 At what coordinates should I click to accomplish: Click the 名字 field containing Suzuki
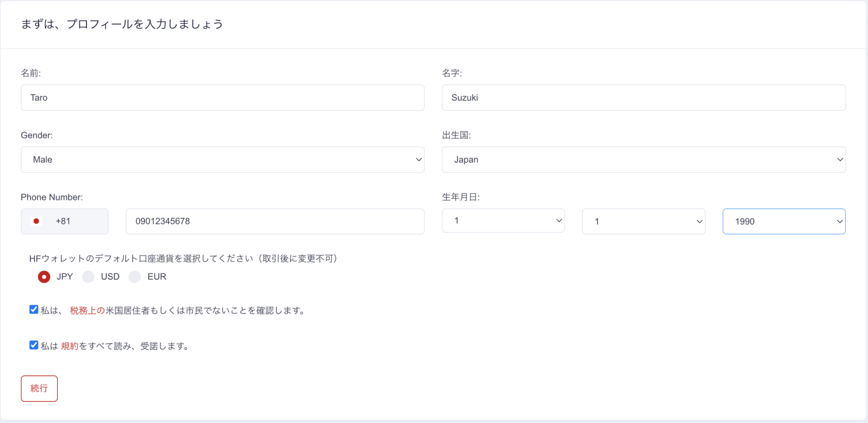643,98
